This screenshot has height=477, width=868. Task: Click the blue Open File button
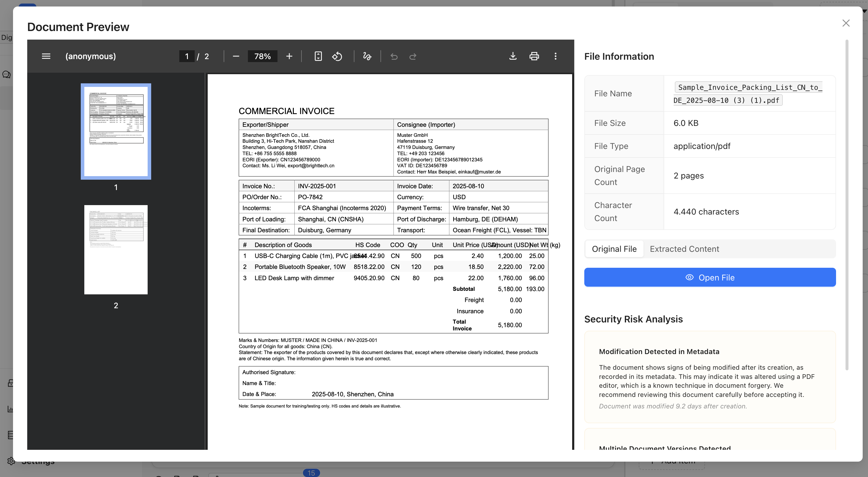pyautogui.click(x=710, y=278)
